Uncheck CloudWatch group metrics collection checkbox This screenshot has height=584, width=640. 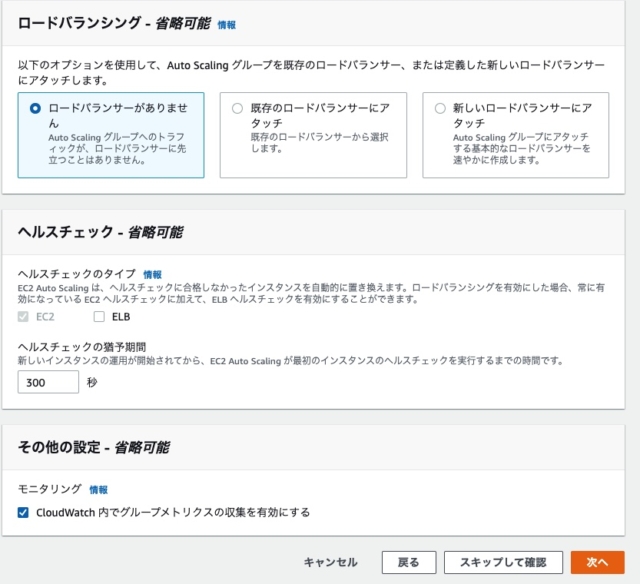[x=23, y=512]
